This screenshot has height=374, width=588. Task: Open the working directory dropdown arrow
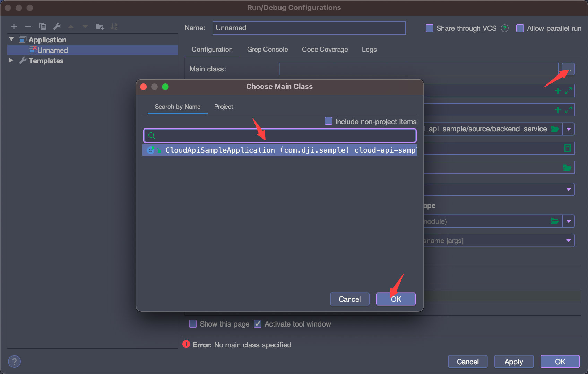coord(569,129)
